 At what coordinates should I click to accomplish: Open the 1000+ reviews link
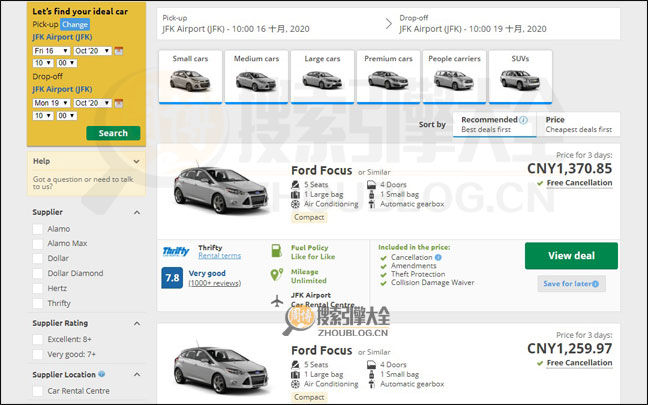[x=214, y=283]
